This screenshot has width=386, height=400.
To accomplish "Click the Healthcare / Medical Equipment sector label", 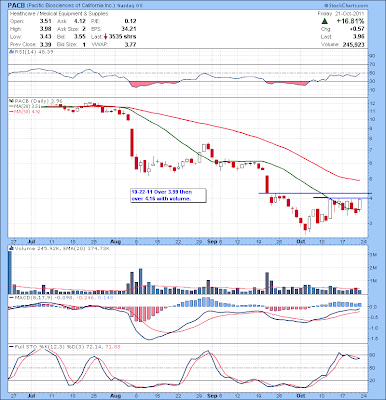I will tap(59, 14).
